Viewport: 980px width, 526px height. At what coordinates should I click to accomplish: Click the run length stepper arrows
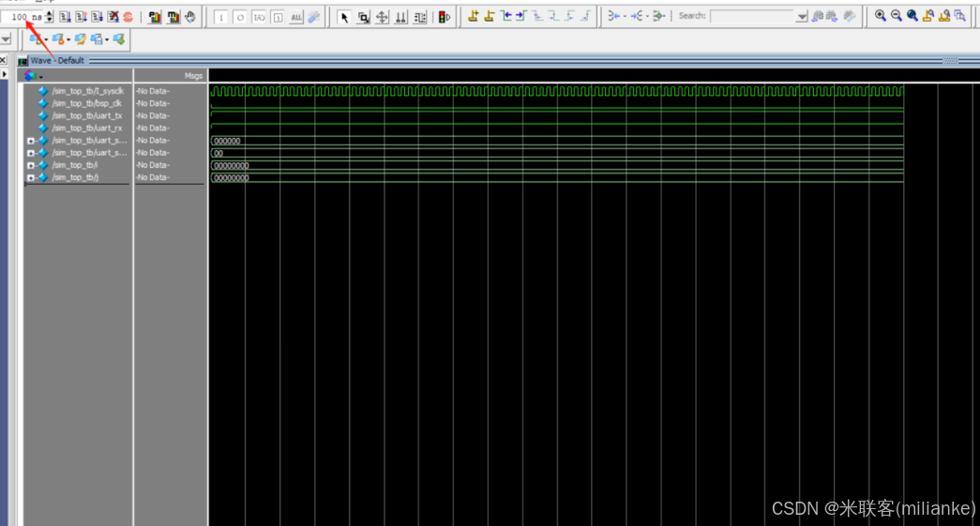pos(50,17)
